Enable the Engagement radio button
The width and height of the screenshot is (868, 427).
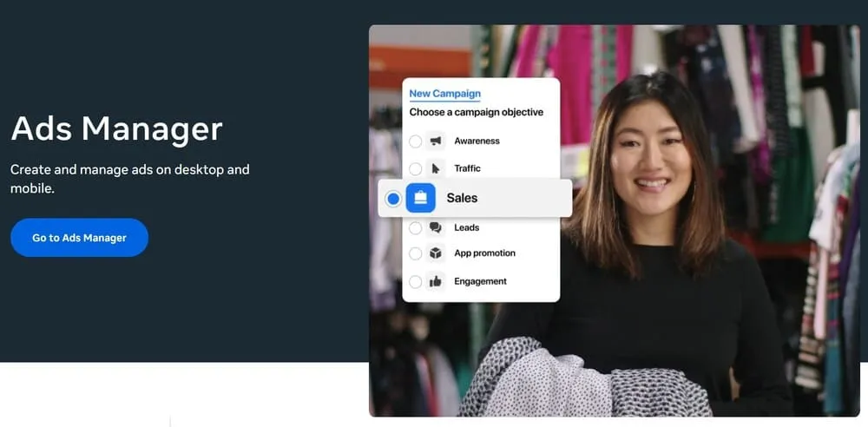416,281
